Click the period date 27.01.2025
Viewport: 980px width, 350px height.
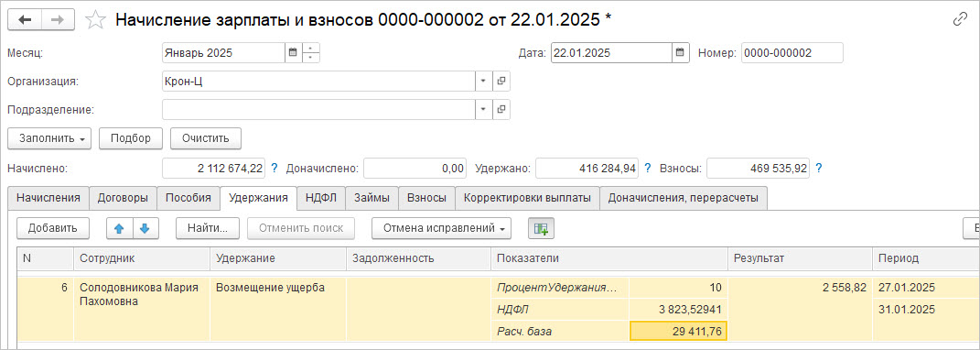tap(906, 288)
